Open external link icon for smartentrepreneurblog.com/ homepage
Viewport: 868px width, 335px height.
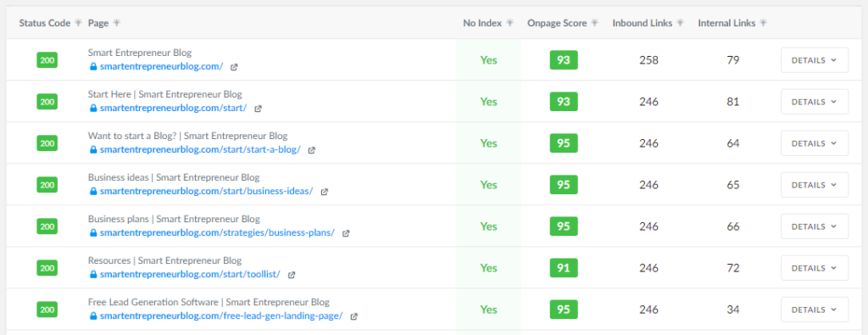pyautogui.click(x=234, y=67)
